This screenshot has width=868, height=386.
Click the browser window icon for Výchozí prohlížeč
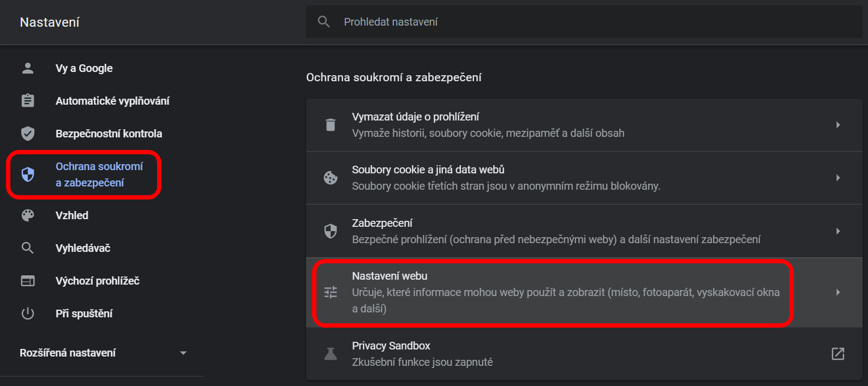pos(28,281)
